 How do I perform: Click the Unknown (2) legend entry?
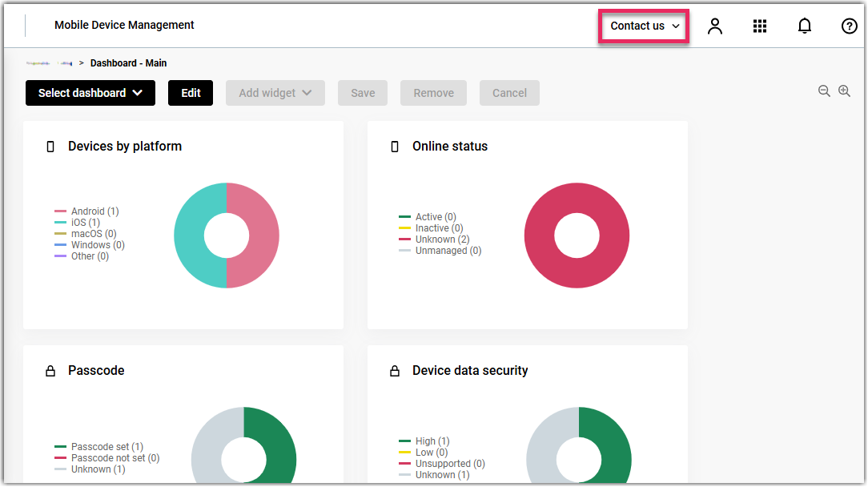pyautogui.click(x=435, y=239)
